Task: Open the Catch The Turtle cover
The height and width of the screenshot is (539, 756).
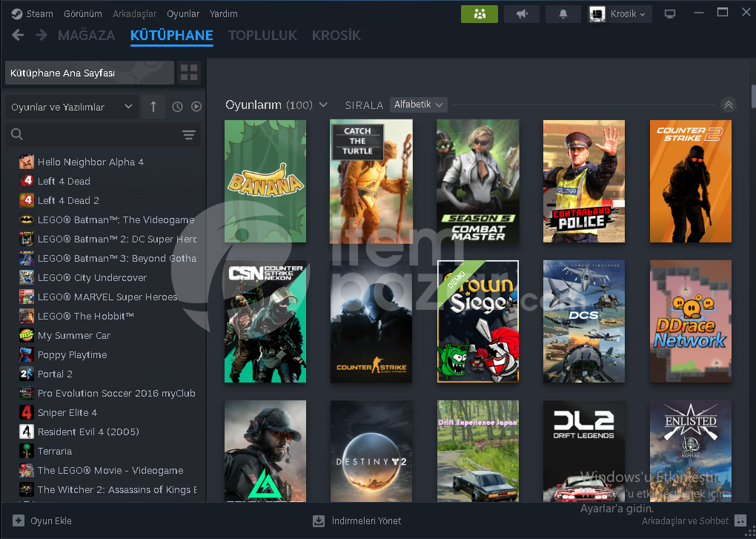Action: coord(371,182)
